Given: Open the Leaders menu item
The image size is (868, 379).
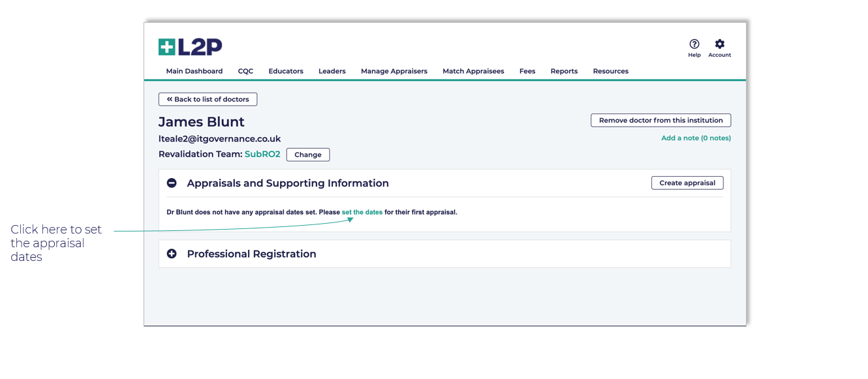Looking at the screenshot, I should coord(332,71).
